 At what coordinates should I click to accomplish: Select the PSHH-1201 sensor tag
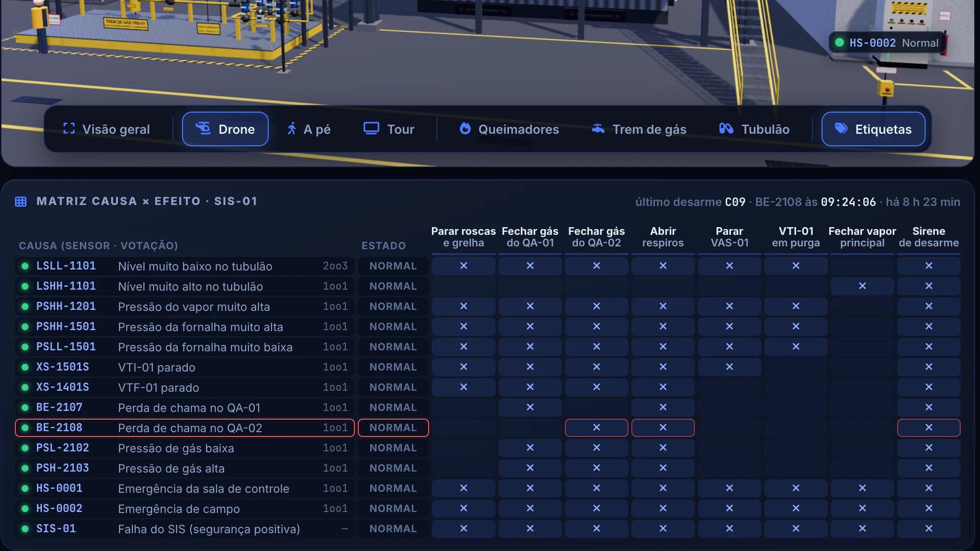pos(66,306)
